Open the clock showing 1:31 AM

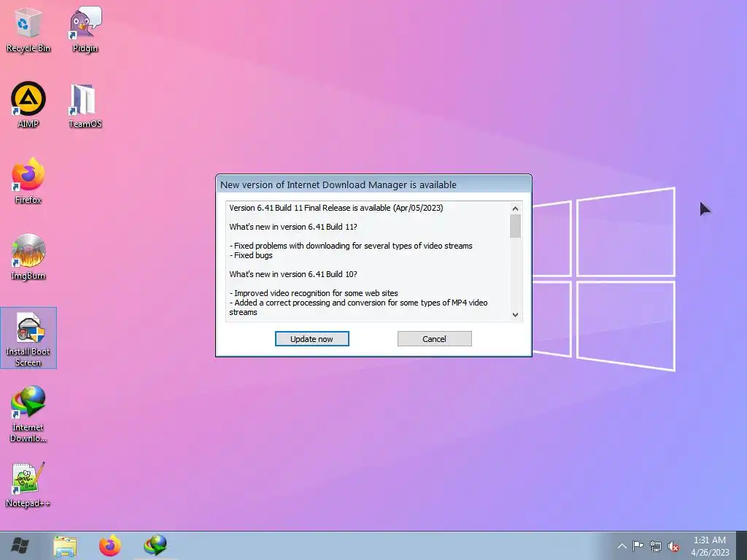coord(710,545)
